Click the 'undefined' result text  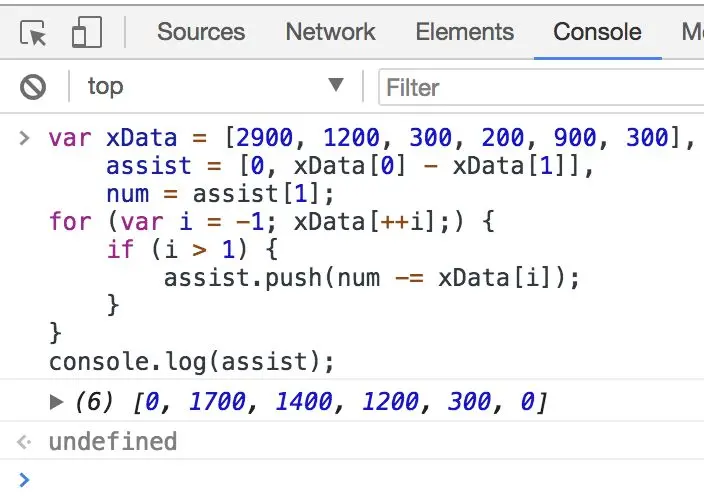tap(112, 441)
